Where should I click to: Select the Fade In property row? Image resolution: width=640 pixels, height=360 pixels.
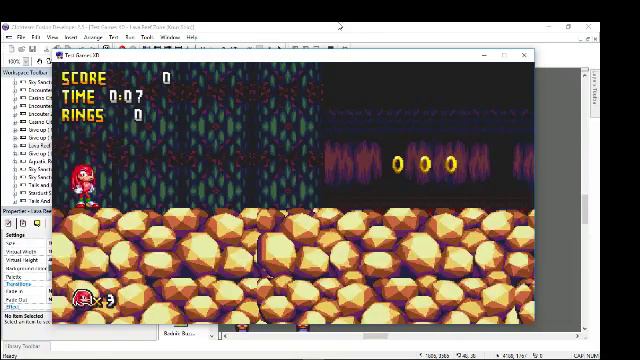pyautogui.click(x=28, y=291)
